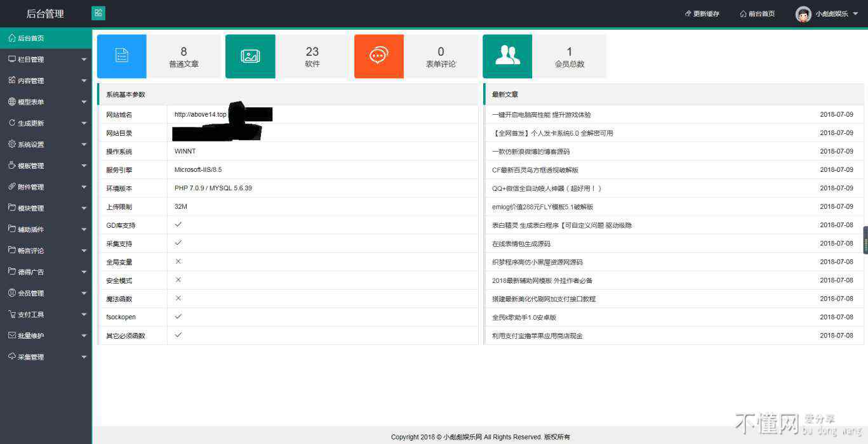Screen dimensions: 868x444
Task: Open the 采集管理 sidebar menu
Action: point(30,357)
